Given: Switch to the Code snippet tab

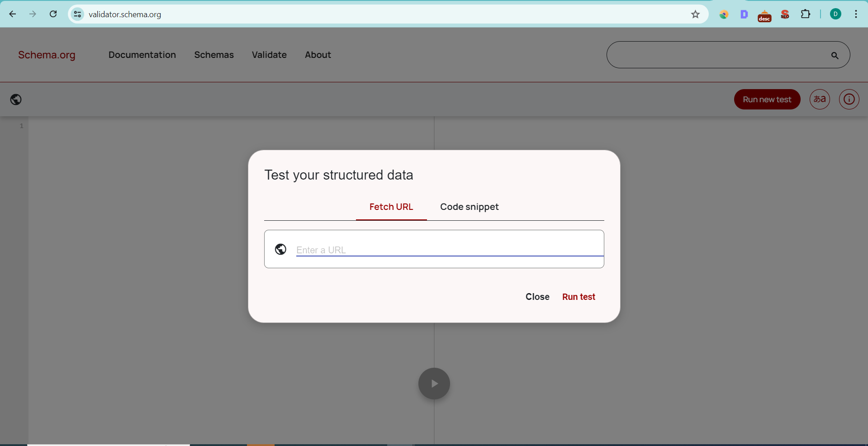Looking at the screenshot, I should [470, 207].
